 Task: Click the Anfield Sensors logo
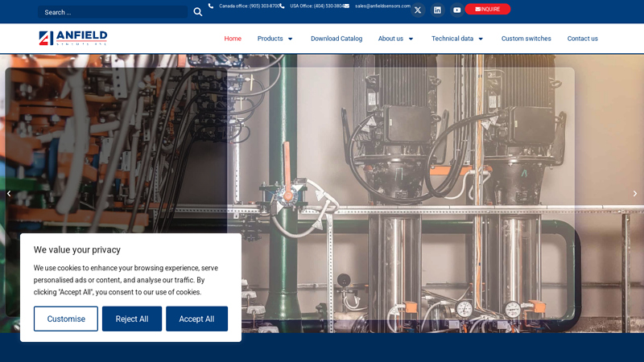pyautogui.click(x=73, y=38)
